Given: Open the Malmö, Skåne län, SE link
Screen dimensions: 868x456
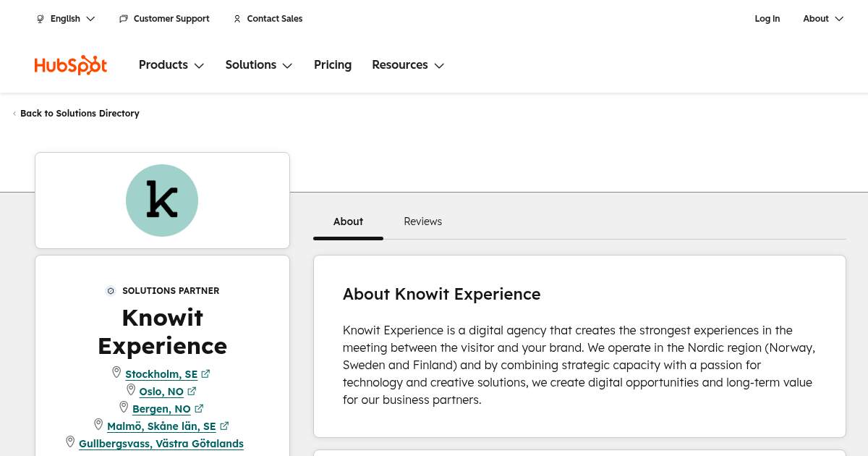Looking at the screenshot, I should 161,426.
